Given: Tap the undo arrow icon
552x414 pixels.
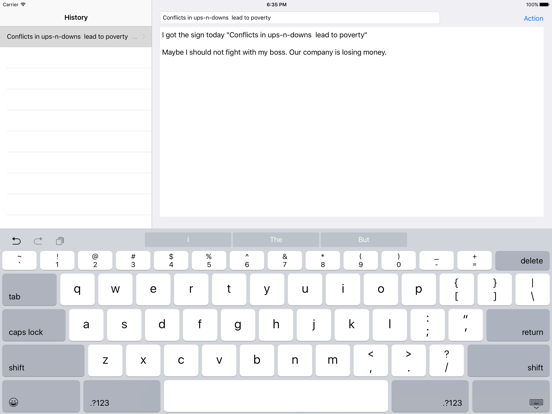Looking at the screenshot, I should pyautogui.click(x=16, y=241).
